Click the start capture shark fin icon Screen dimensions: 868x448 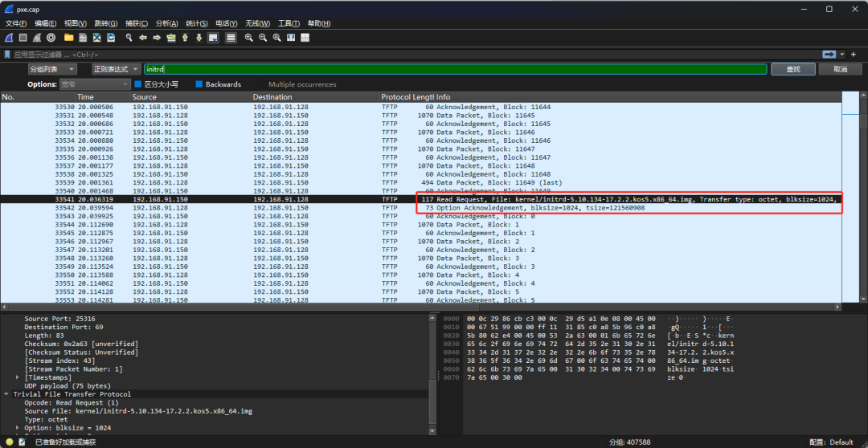9,38
